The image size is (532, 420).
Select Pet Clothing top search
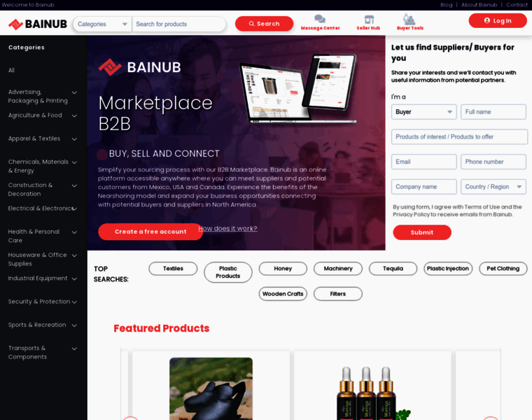(503, 269)
